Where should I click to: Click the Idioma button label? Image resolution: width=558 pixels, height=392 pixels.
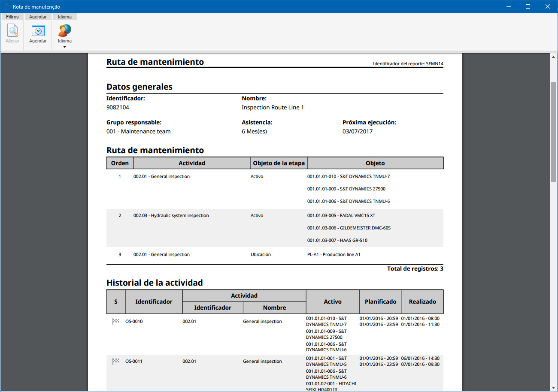pos(65,41)
